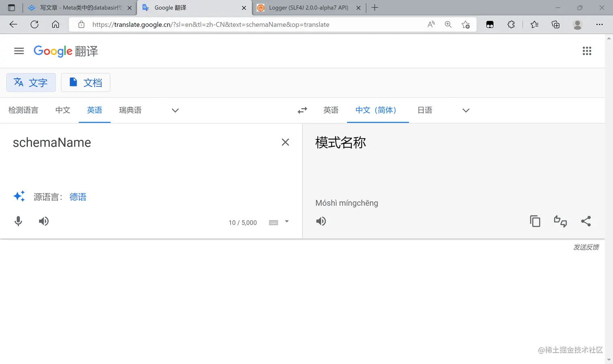Select the translated text 模式名称
This screenshot has height=364, width=613.
[x=341, y=143]
